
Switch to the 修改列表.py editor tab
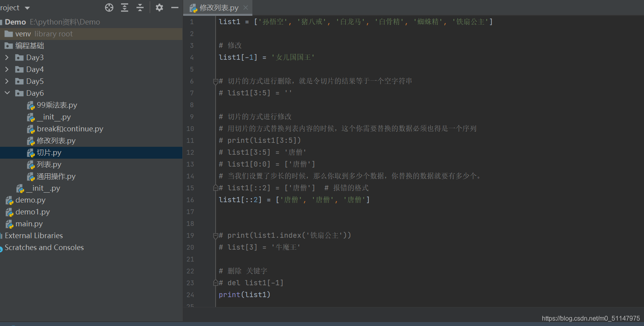[218, 8]
